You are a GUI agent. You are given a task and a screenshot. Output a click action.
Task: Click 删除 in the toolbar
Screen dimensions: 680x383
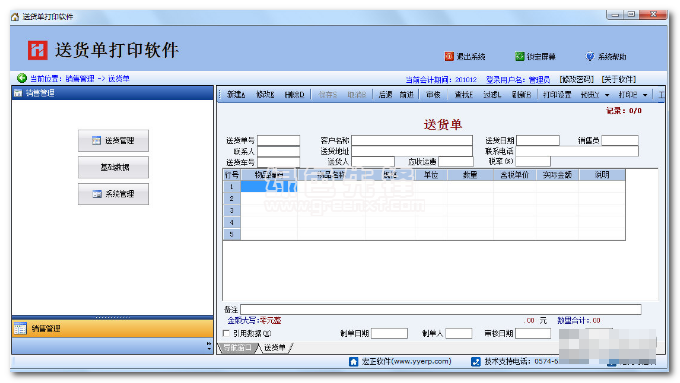tap(294, 95)
